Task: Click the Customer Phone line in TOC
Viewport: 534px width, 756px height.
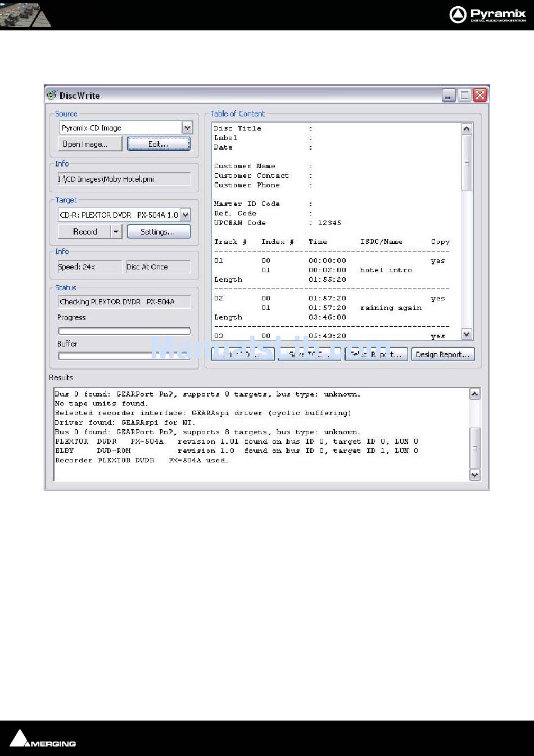Action: 263,185
